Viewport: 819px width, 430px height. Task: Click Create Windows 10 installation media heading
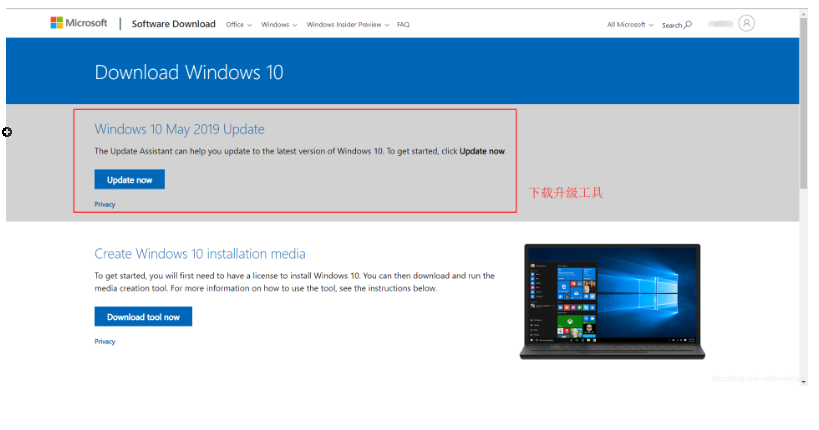[x=200, y=254]
